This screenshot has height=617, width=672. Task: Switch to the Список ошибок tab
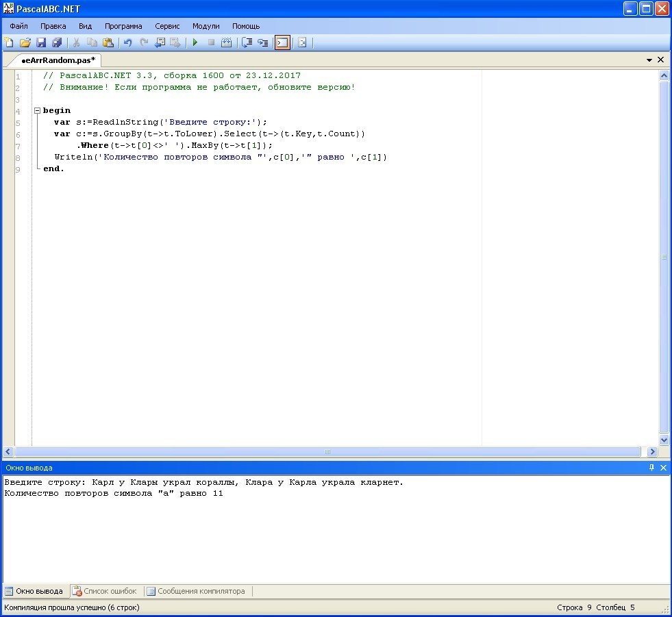coord(105,591)
